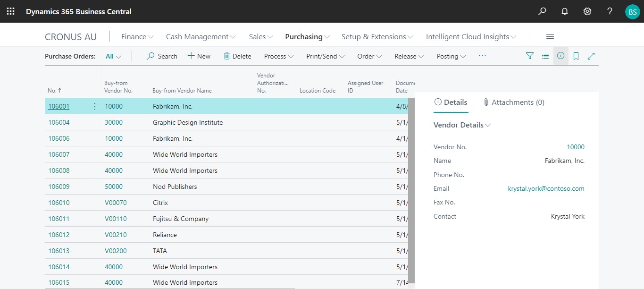Open the Posting dropdown
Screen dimensions: 644x289
click(x=451, y=56)
